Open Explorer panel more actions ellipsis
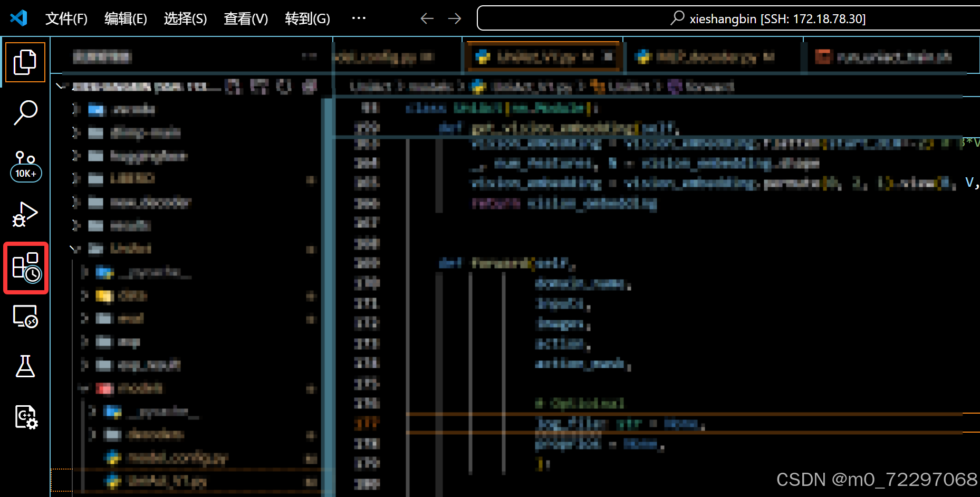 (310, 56)
